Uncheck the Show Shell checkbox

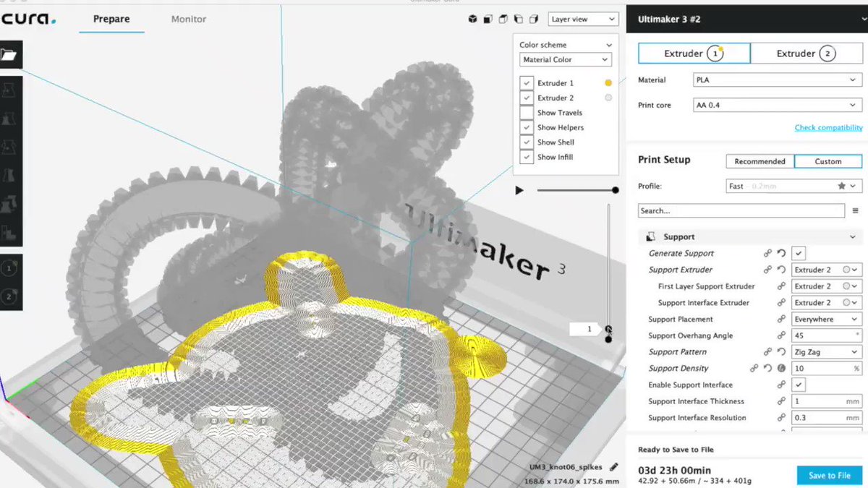tap(527, 142)
